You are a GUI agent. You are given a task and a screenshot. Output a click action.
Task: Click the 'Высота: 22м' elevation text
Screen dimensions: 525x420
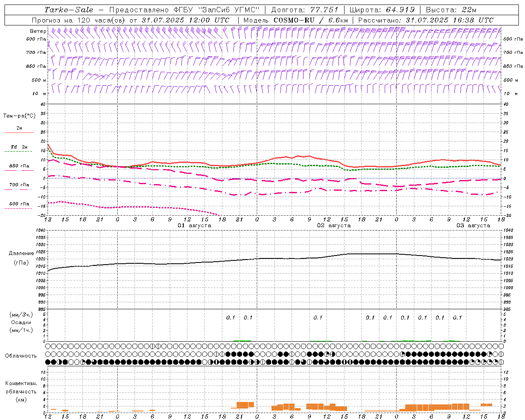(451, 10)
